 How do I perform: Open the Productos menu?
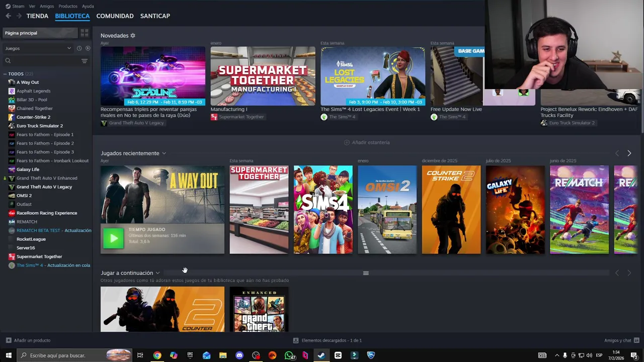coord(68,6)
